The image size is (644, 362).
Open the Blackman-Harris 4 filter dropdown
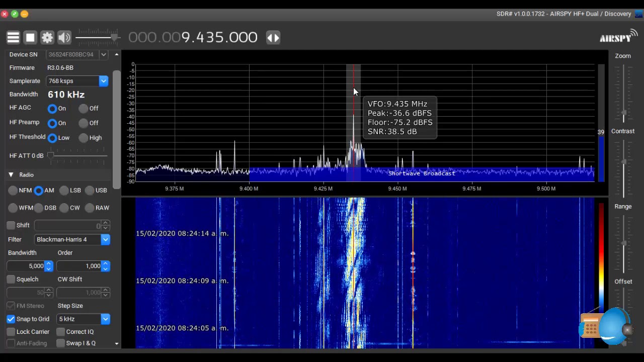click(105, 240)
